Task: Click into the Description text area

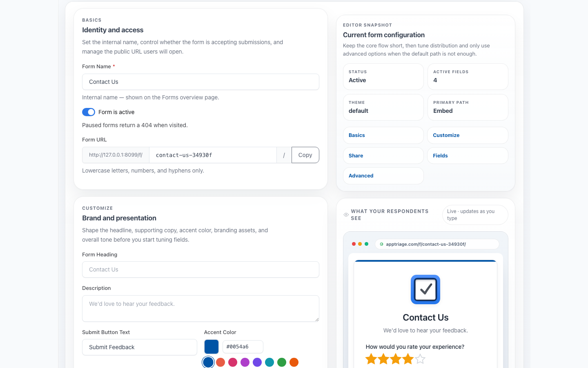Action: click(x=200, y=309)
